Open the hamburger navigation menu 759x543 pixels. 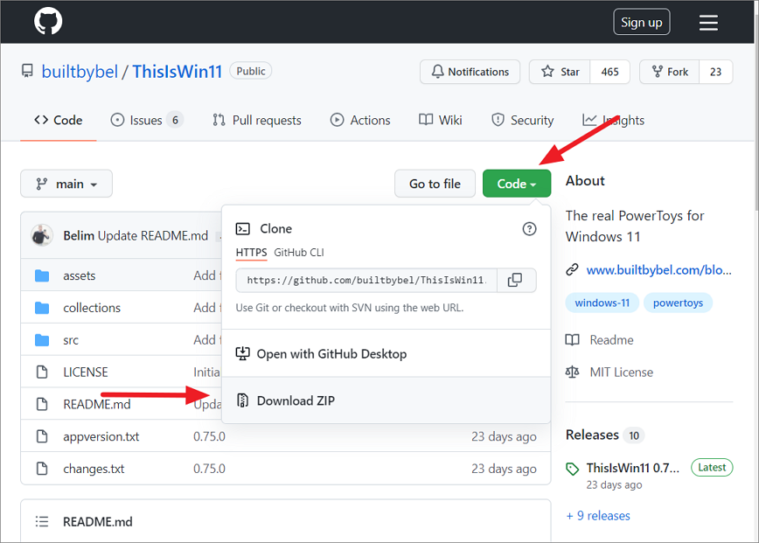[708, 22]
